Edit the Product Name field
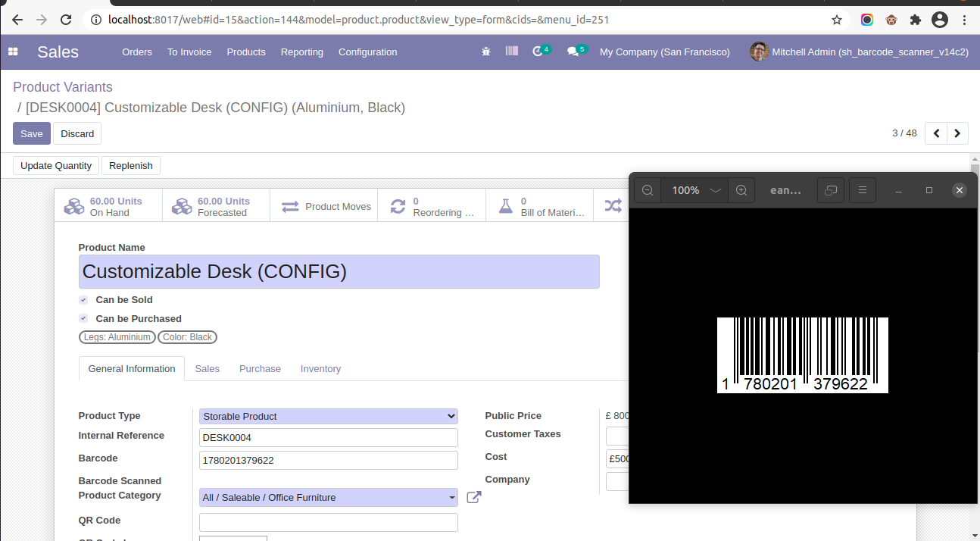 (339, 271)
